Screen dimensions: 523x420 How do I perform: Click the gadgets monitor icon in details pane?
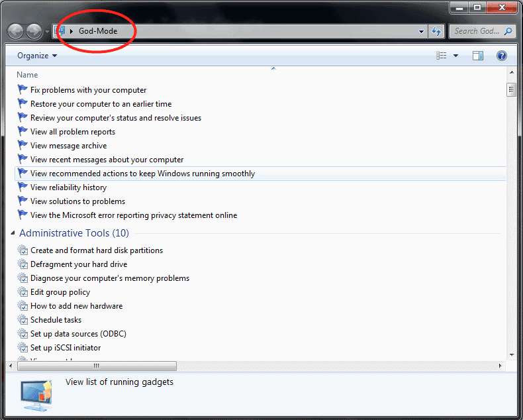point(36,396)
